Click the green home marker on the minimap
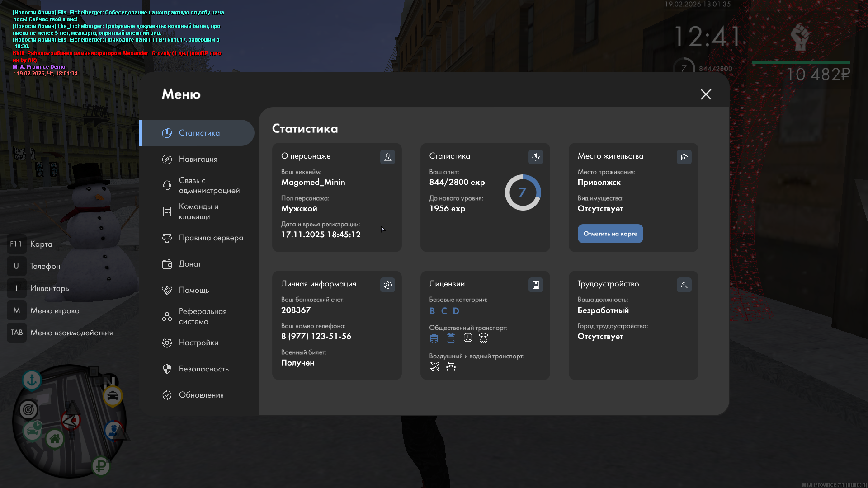The height and width of the screenshot is (488, 868). tap(55, 438)
